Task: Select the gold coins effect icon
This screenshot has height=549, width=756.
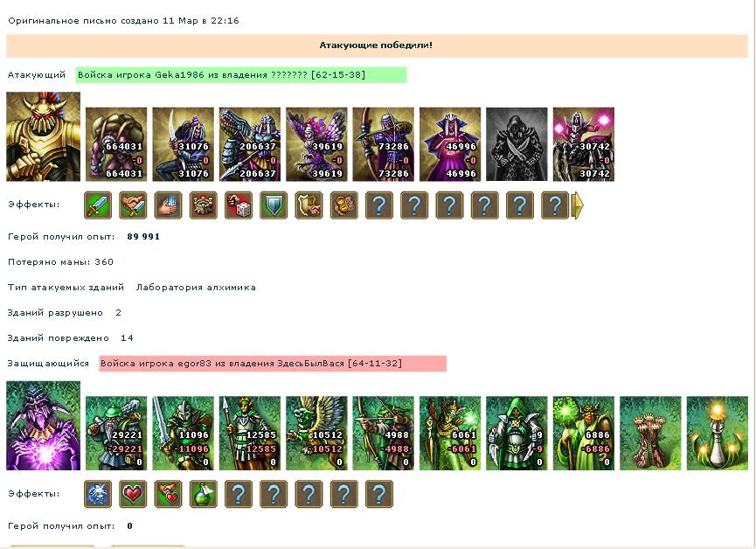Action: (x=344, y=205)
